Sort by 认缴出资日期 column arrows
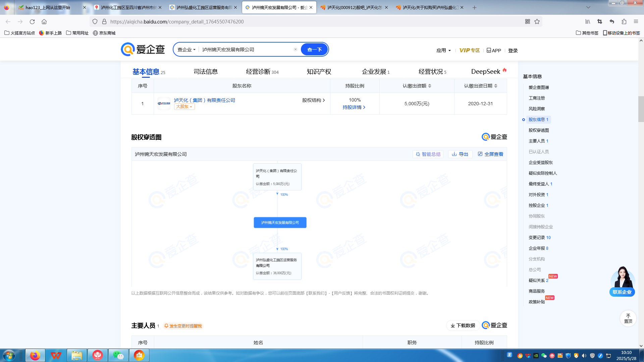 coord(496,86)
